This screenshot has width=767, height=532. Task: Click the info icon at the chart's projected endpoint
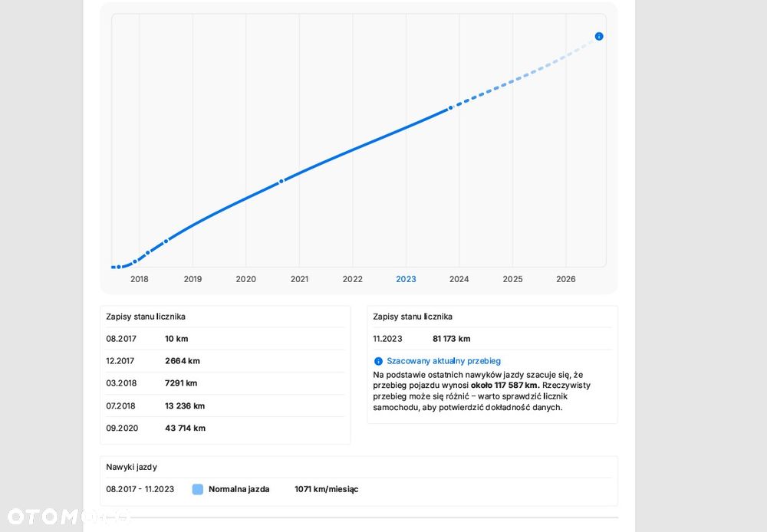click(x=599, y=36)
